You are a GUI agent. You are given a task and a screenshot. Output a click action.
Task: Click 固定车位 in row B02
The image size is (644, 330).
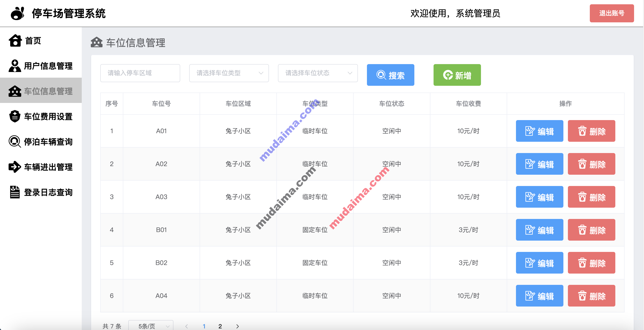[315, 263]
